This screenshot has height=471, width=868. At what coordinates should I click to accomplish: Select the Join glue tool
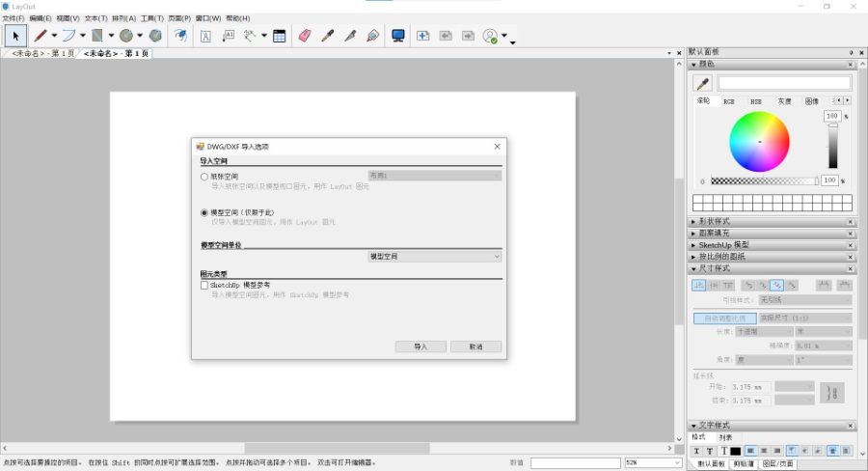[373, 36]
